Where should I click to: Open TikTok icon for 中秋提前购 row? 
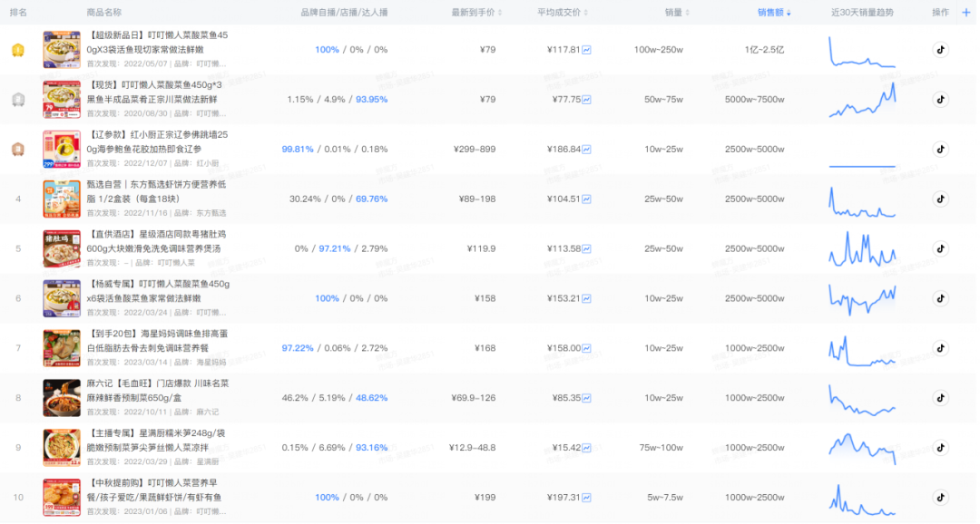(x=943, y=499)
